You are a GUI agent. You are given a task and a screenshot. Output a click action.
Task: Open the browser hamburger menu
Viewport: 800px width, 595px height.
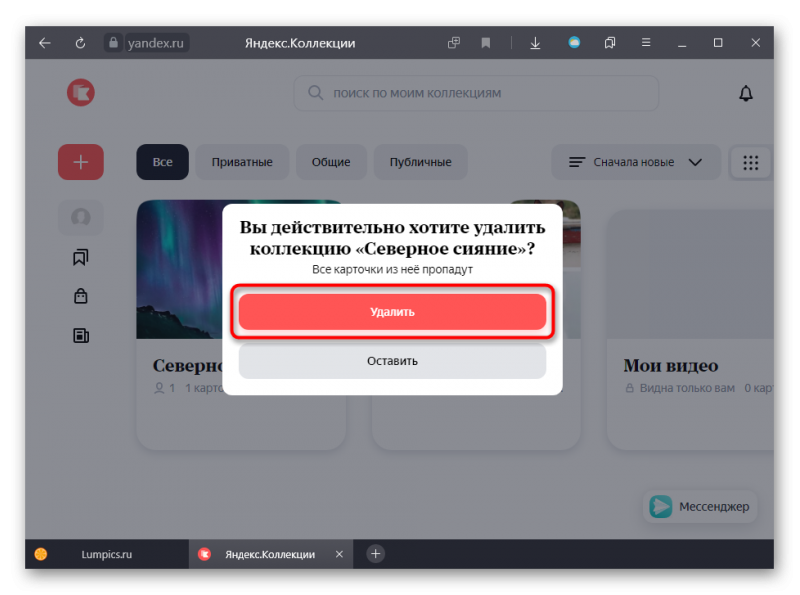pos(646,42)
